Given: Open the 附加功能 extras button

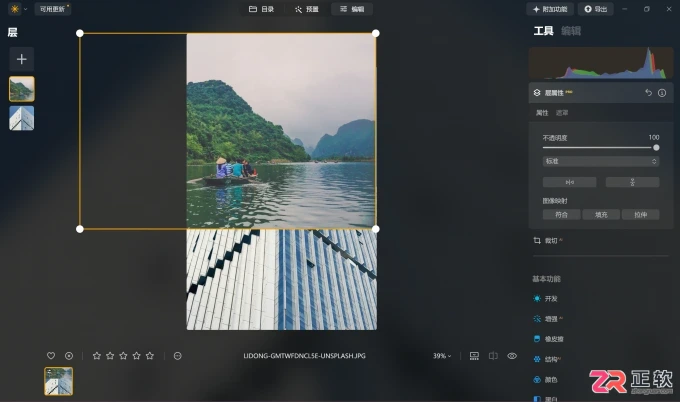Looking at the screenshot, I should (x=550, y=9).
